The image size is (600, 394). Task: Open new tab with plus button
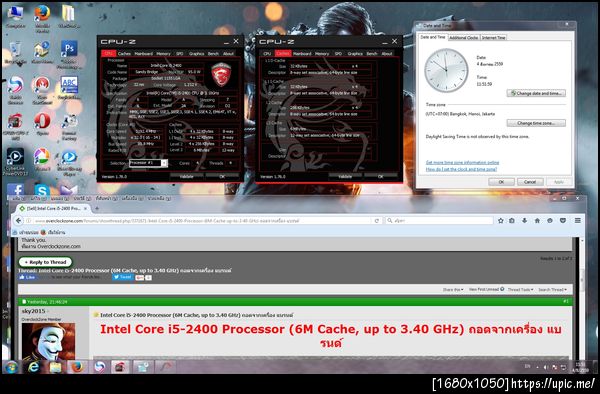(97, 208)
